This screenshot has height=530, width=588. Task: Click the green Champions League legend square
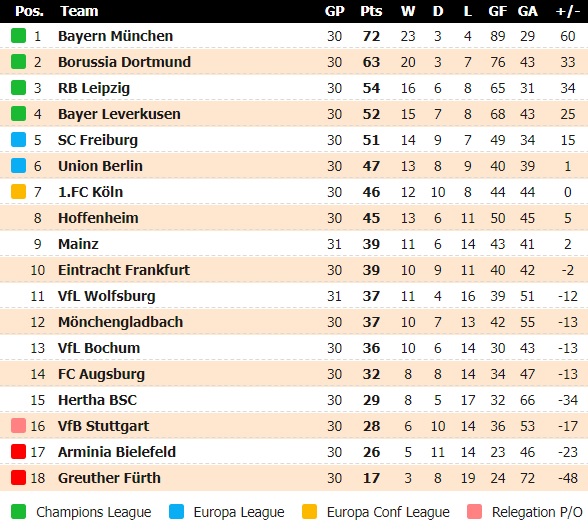18,512
